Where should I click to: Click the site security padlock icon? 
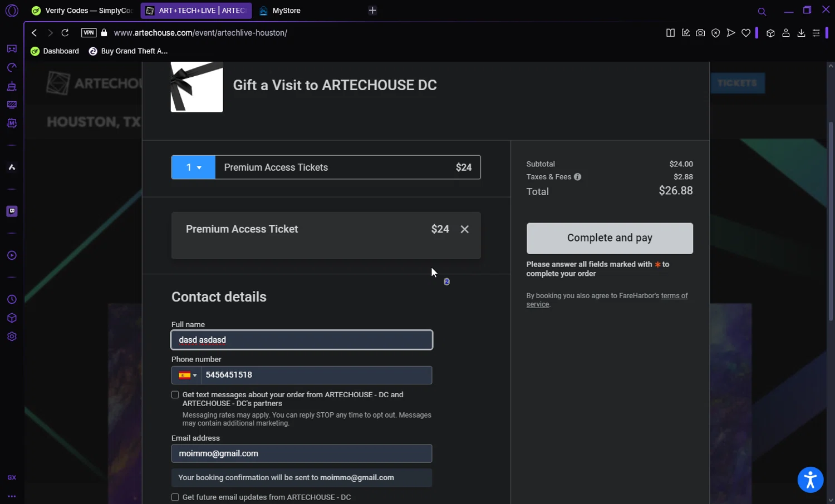tap(104, 33)
